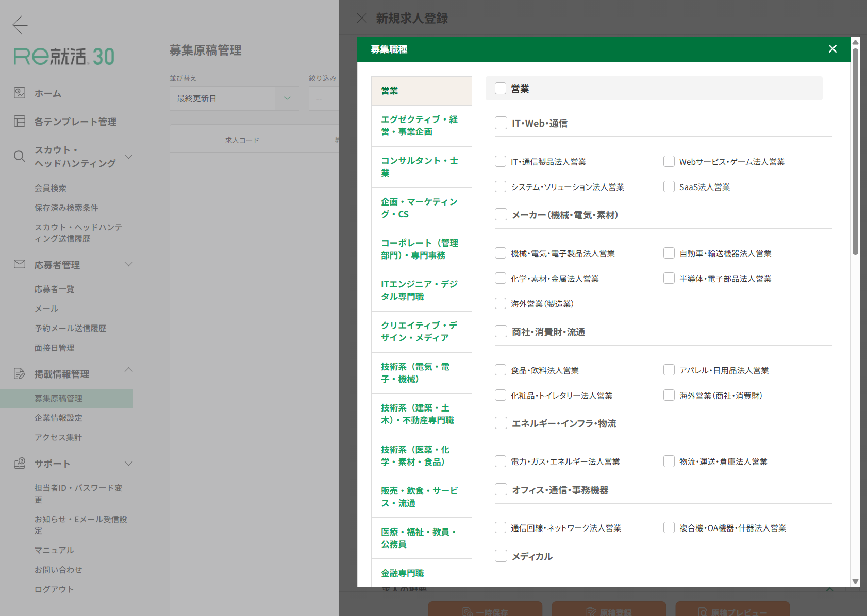867x616 pixels.
Task: Open お問い合わせ sidebar link
Action: tap(58, 570)
